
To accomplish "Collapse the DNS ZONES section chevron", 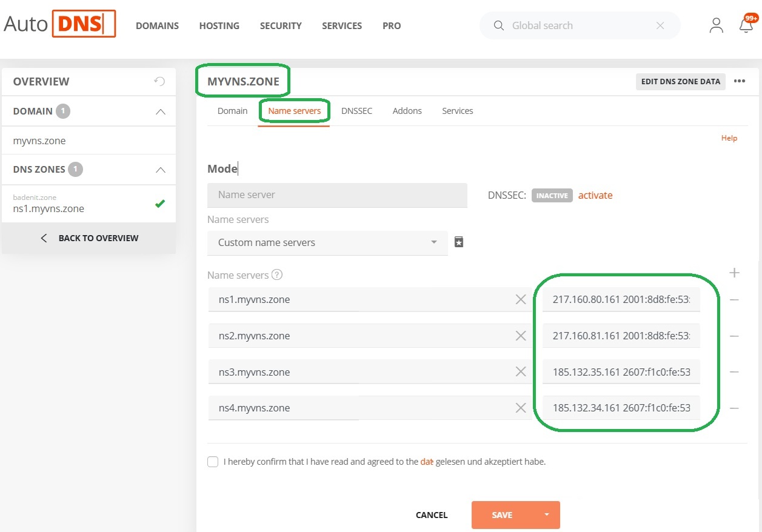I will (x=161, y=170).
